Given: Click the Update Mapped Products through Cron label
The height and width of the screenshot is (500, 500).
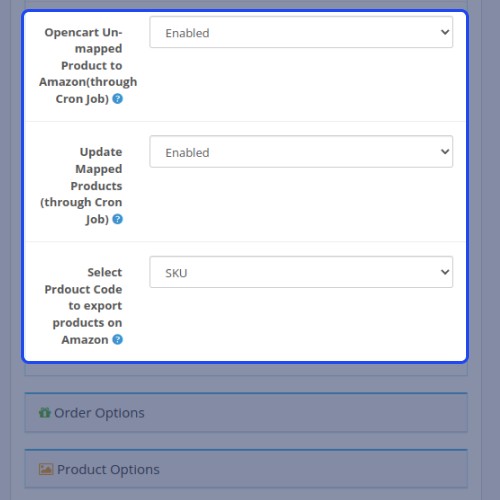Looking at the screenshot, I should pos(81,185).
